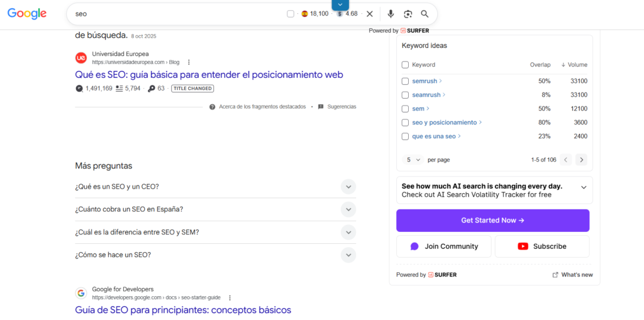This screenshot has width=644, height=320.
Task: Sort keyword ideas by Overlap column
Action: tap(540, 65)
